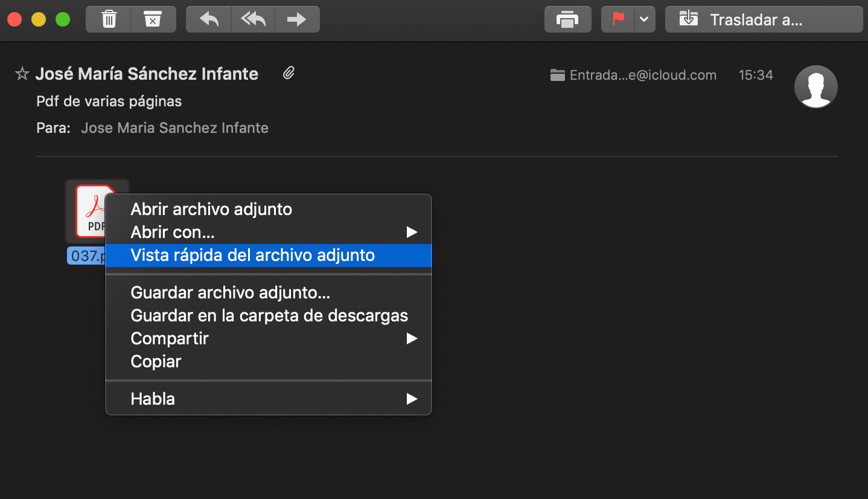Click the recipient Jose Maria Sanchez Infante
The image size is (868, 499).
(174, 128)
